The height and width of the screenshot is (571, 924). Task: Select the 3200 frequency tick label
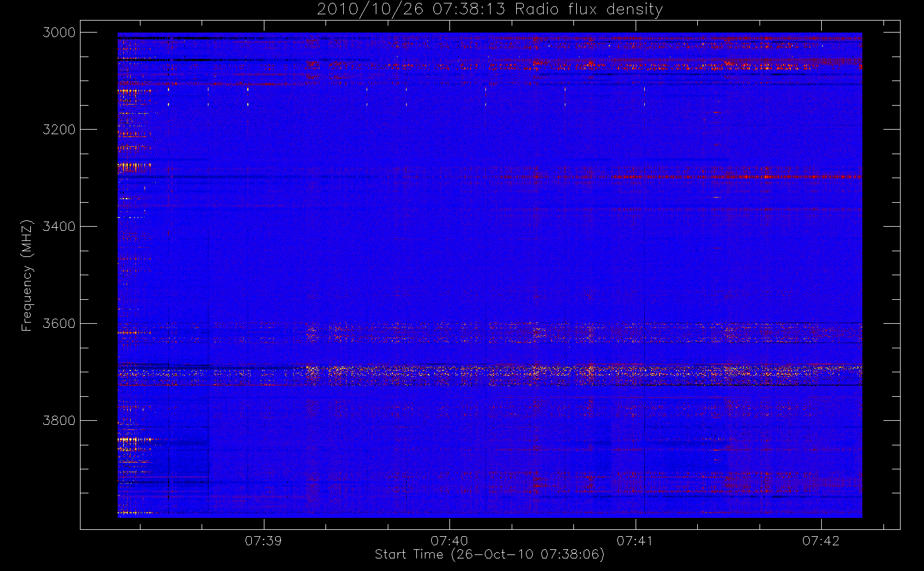(59, 130)
